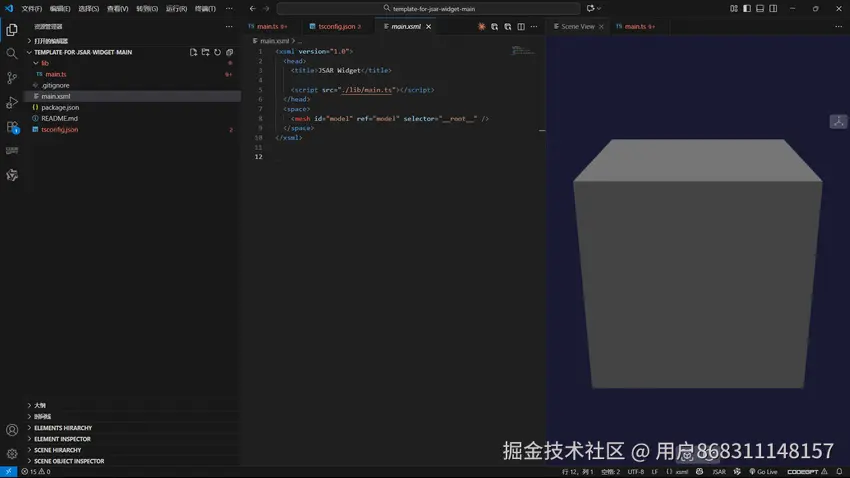Open right editor group More Actions ellipsis
The image size is (850, 478).
pyautogui.click(x=838, y=27)
